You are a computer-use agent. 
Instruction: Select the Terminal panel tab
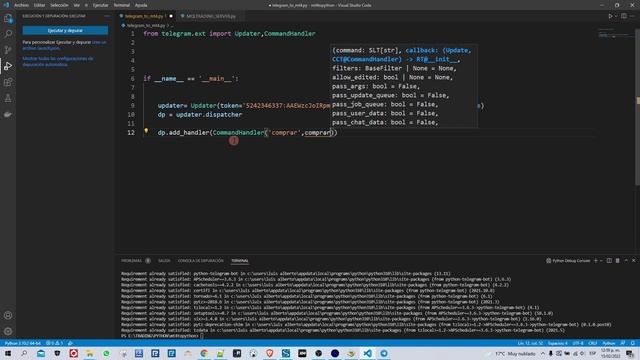(x=240, y=260)
